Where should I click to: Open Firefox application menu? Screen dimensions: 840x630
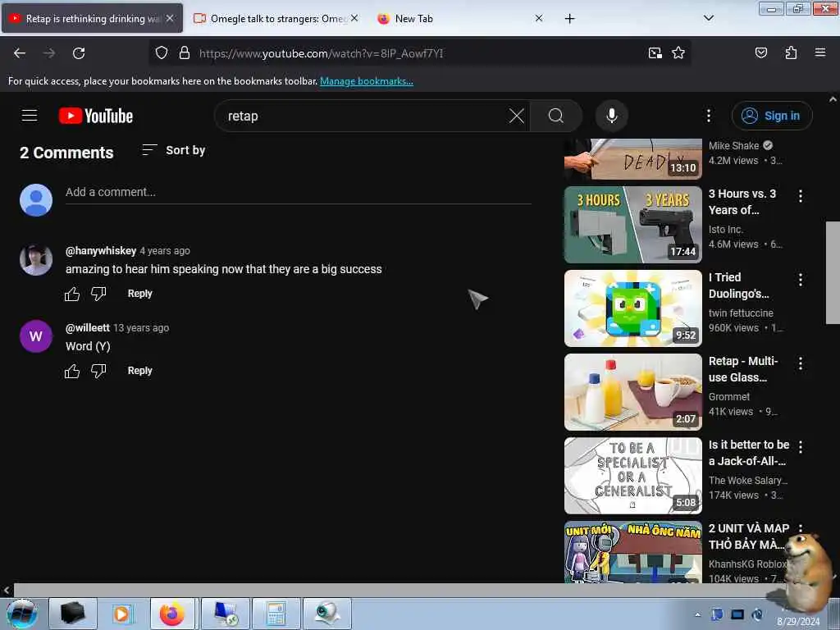tap(820, 52)
